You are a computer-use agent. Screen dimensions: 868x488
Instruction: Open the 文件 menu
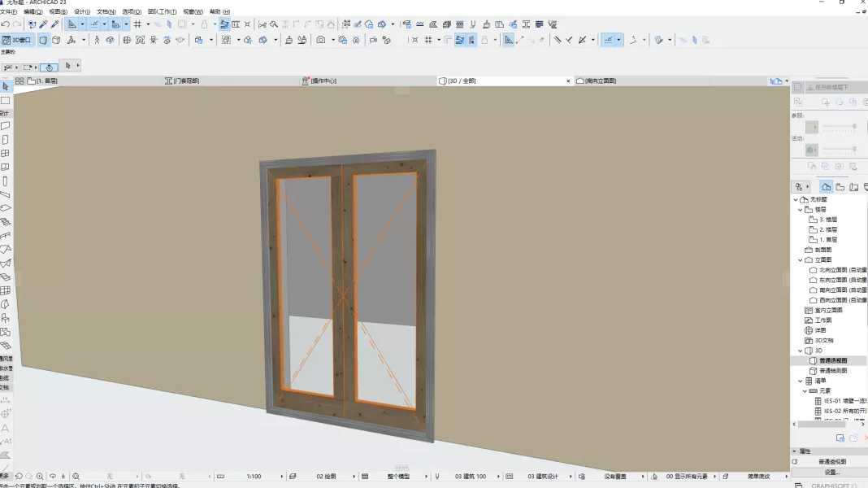pyautogui.click(x=8, y=11)
